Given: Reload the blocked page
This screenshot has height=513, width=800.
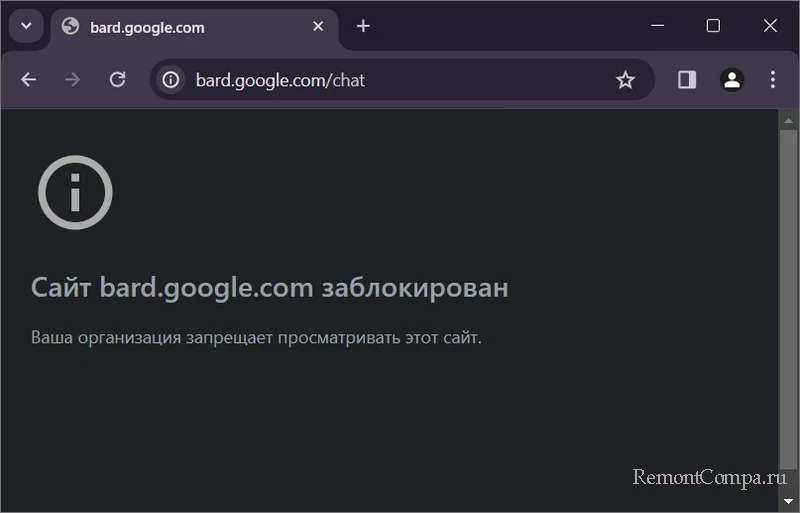Looking at the screenshot, I should pos(117,80).
